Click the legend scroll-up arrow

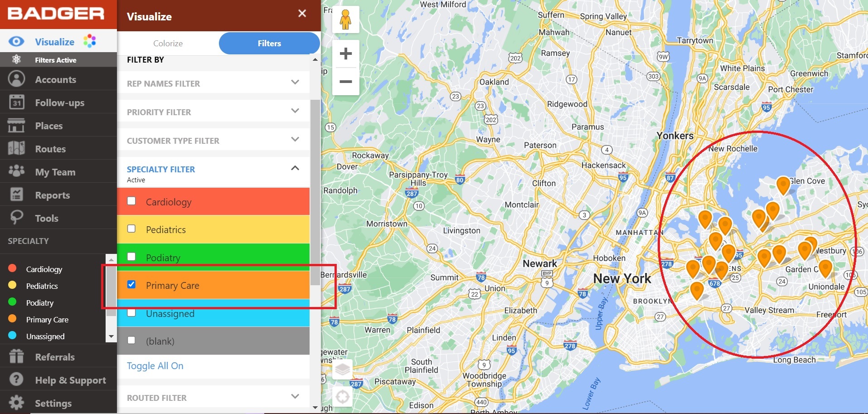[x=111, y=260]
